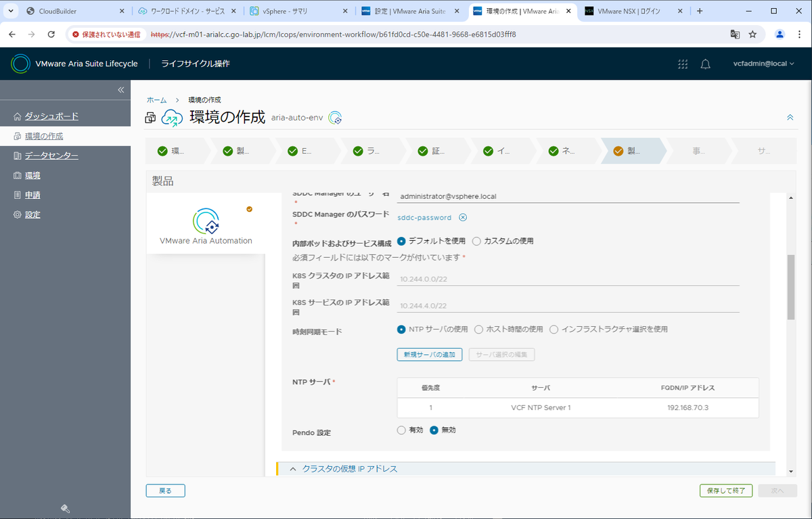Click the pin icon at sidebar bottom
812x519 pixels.
(x=66, y=509)
